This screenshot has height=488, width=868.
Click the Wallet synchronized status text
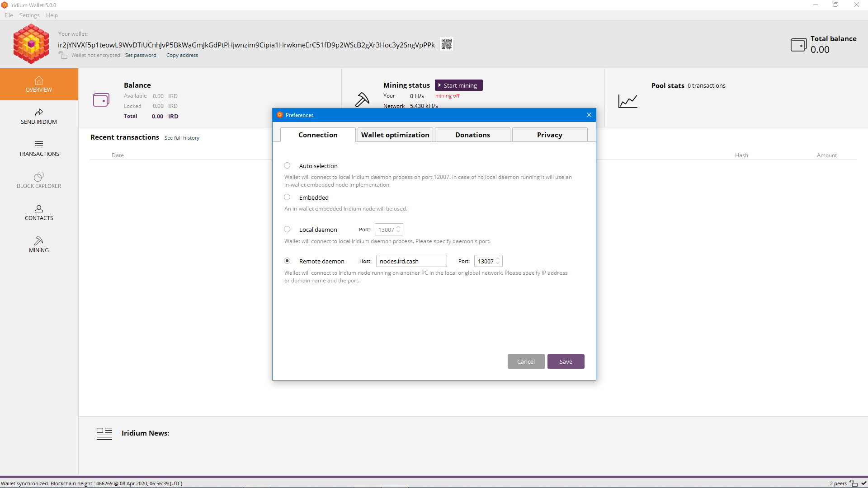click(x=92, y=483)
